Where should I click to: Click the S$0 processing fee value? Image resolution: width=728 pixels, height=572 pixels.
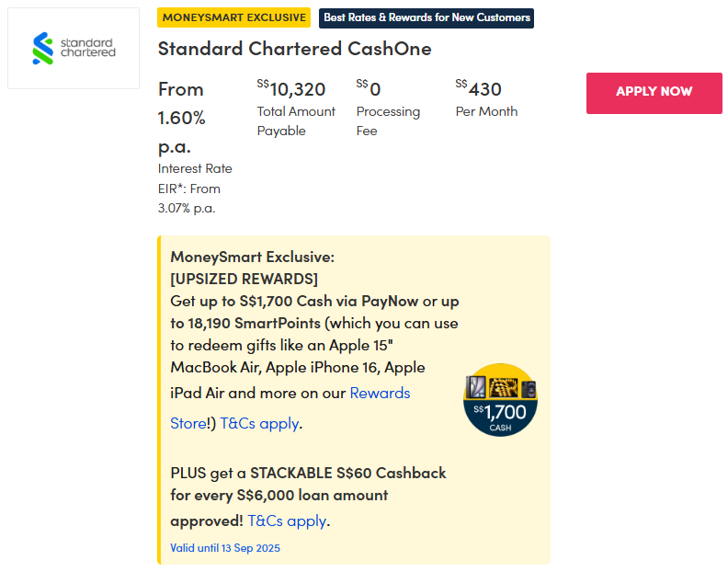pyautogui.click(x=371, y=89)
